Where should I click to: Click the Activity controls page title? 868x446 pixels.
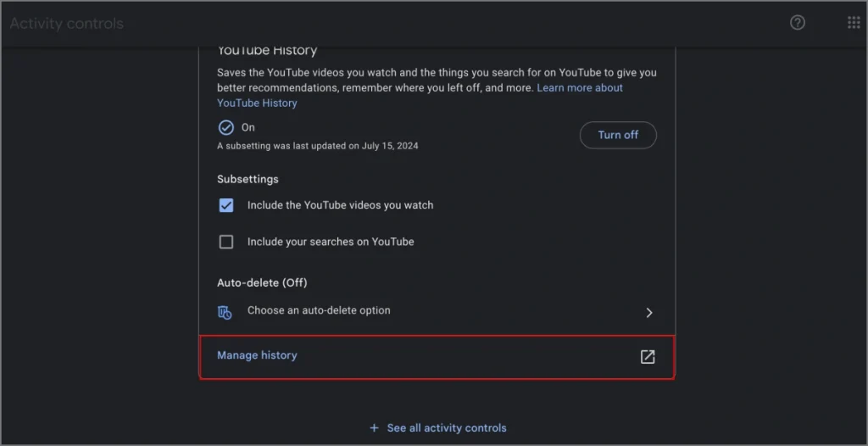click(x=66, y=24)
